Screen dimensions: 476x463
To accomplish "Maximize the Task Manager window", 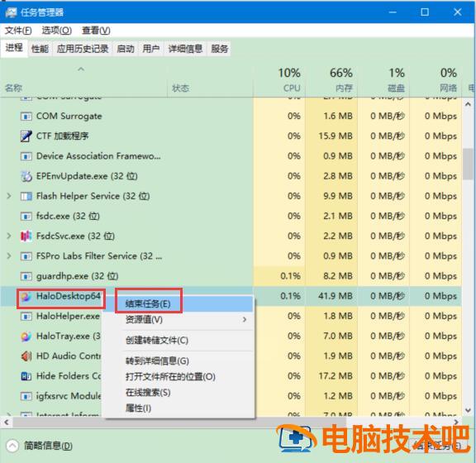I will pyautogui.click(x=425, y=12).
